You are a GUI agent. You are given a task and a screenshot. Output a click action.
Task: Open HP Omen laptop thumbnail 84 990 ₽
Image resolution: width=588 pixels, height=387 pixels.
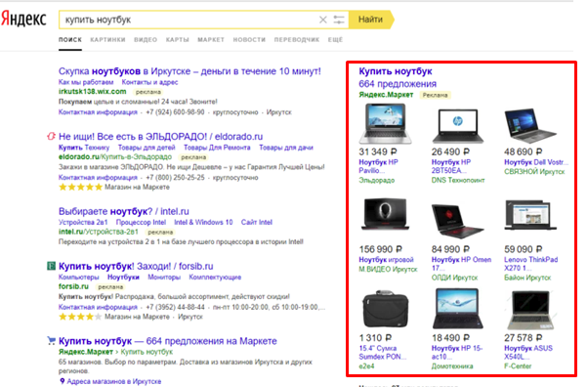(458, 221)
